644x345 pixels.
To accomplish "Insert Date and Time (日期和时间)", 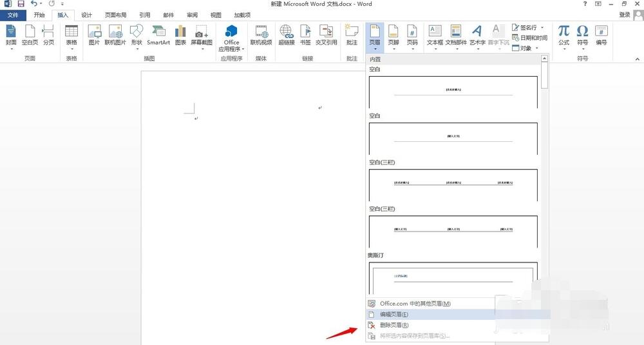I will [x=529, y=38].
